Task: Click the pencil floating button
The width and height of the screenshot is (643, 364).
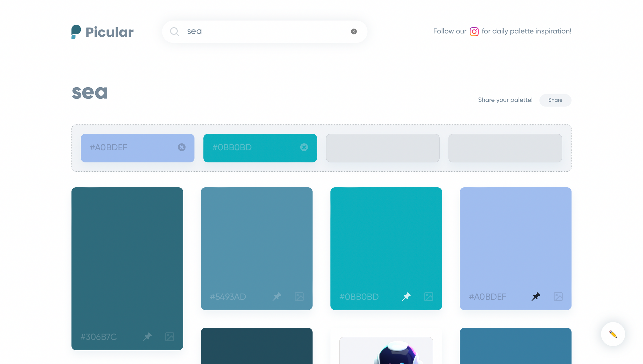Action: (613, 334)
